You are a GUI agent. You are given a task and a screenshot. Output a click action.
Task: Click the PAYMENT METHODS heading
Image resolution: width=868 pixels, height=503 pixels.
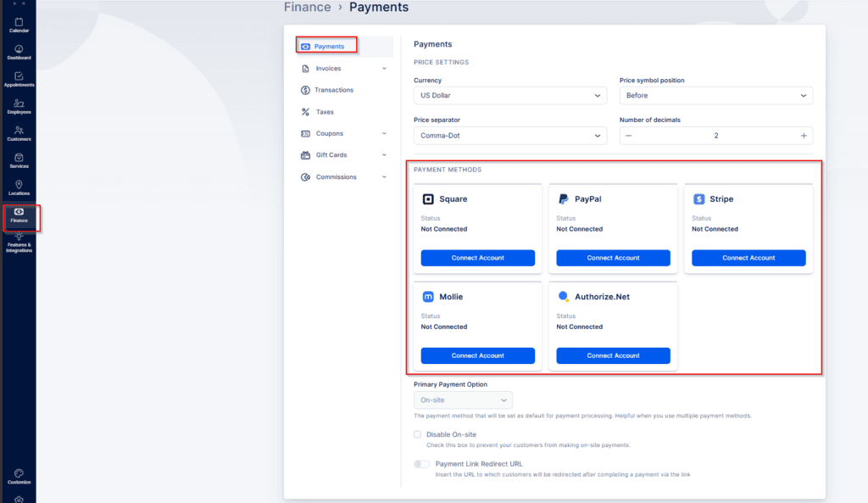[x=448, y=170]
